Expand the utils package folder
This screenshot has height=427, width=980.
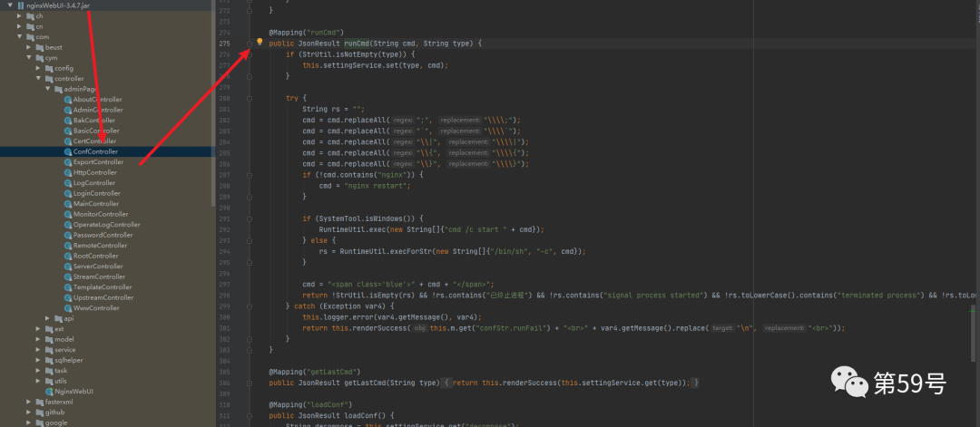[39, 381]
